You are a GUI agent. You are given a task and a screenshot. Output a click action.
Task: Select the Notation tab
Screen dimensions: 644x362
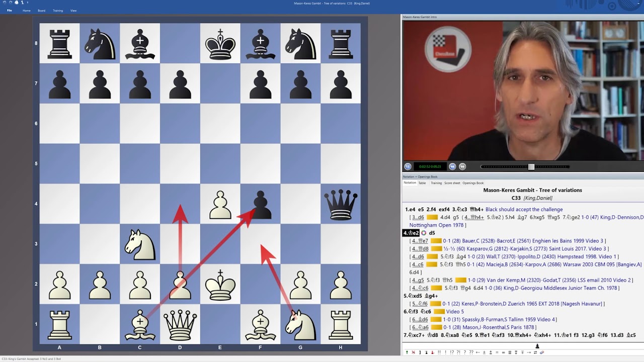(x=410, y=183)
